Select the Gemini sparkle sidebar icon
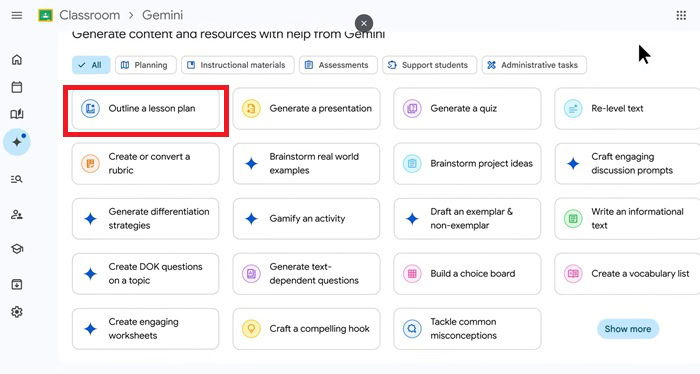Screen dimensions: 700x374 [x=17, y=142]
